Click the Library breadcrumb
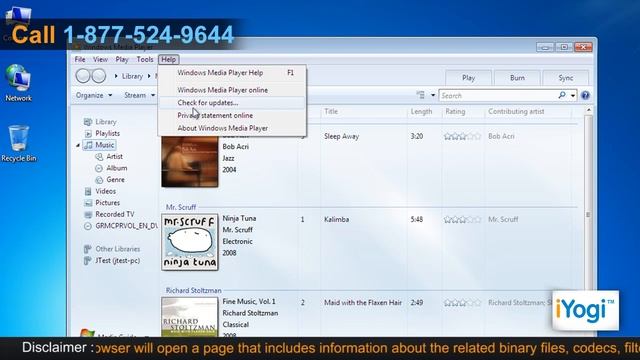Screen dimensions: 640x360 [x=132, y=76]
